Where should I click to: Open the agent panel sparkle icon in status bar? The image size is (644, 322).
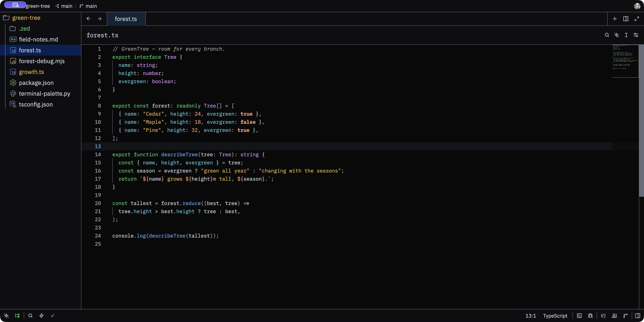(6, 316)
